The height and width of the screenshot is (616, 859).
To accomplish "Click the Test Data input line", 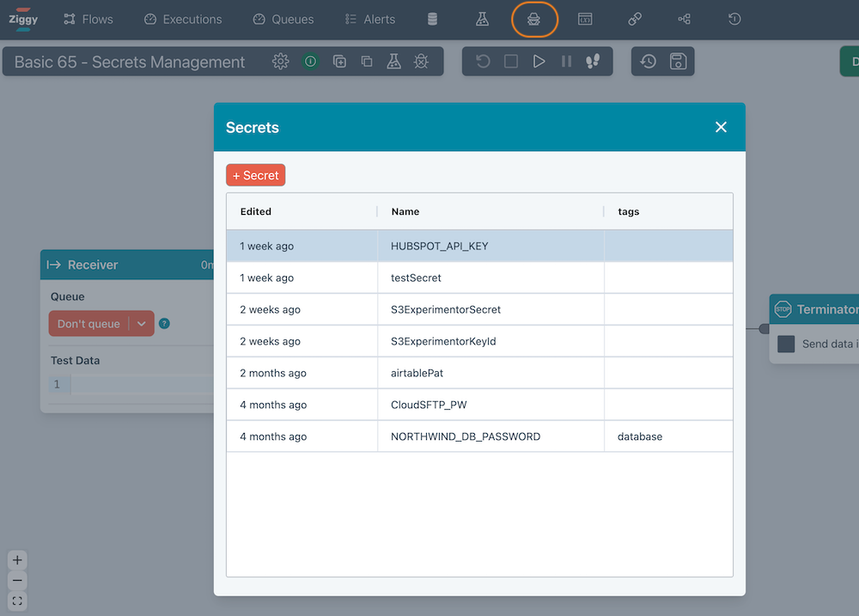I will 137,384.
